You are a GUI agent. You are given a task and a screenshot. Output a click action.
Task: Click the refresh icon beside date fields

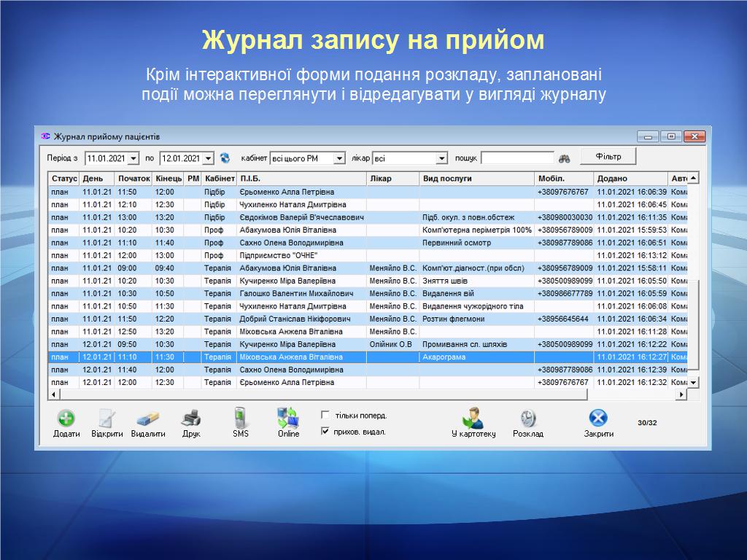(x=225, y=158)
